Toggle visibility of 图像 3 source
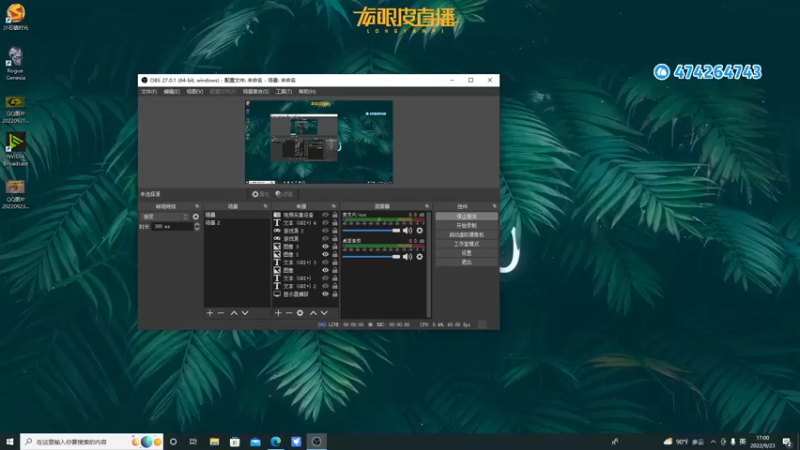The width and height of the screenshot is (800, 450). [325, 246]
